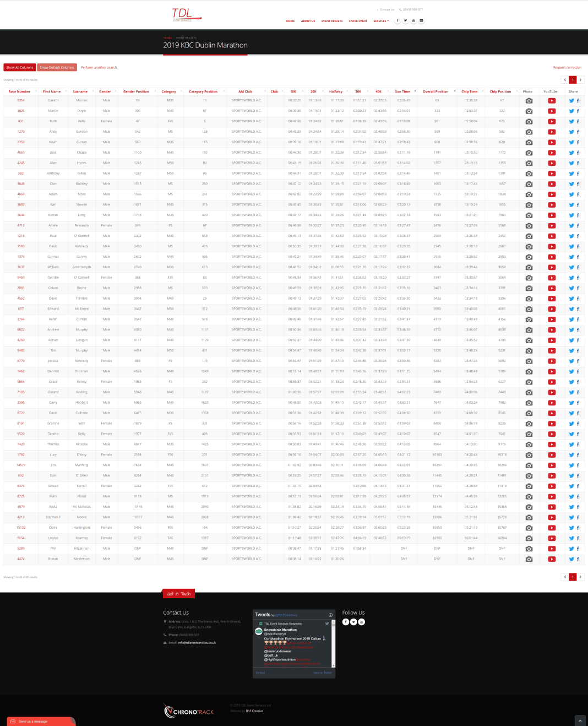This screenshot has height=726, width=588.
Task: Click header Facebook social icon
Action: (398, 20)
